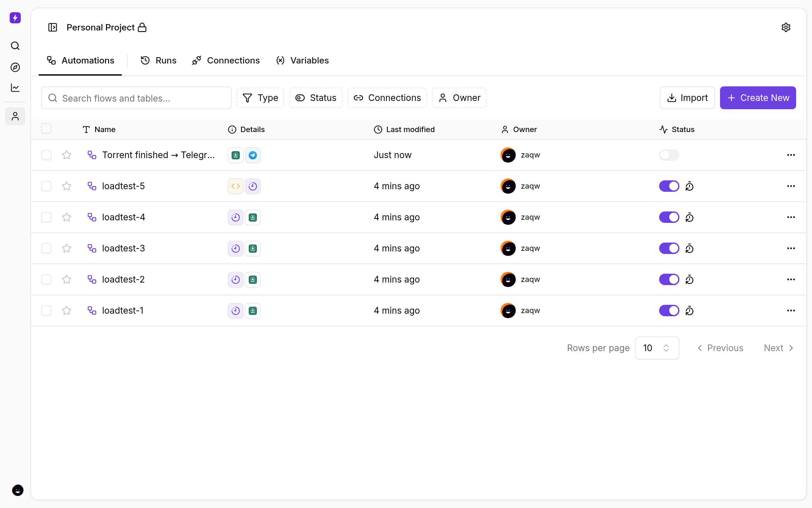This screenshot has width=812, height=508.
Task: Enable the Torrent finished flow toggle
Action: pyautogui.click(x=669, y=155)
